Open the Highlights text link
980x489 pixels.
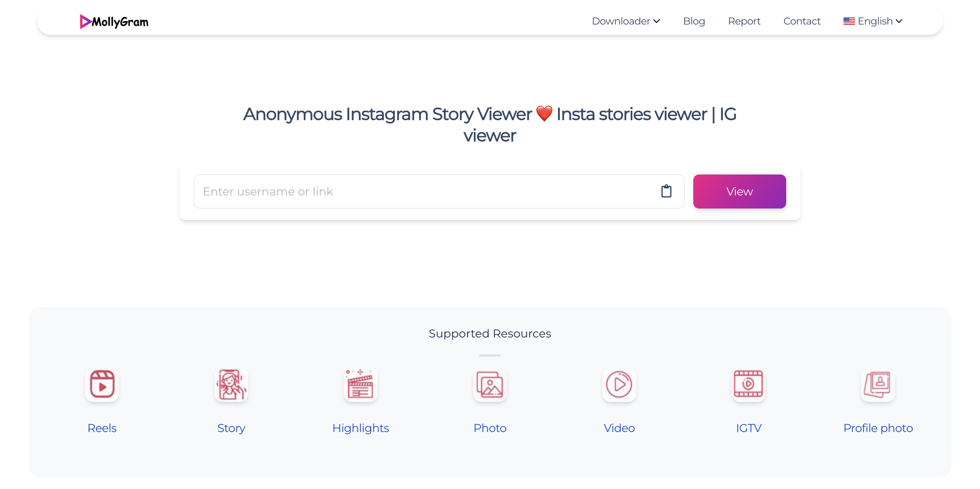click(x=361, y=428)
